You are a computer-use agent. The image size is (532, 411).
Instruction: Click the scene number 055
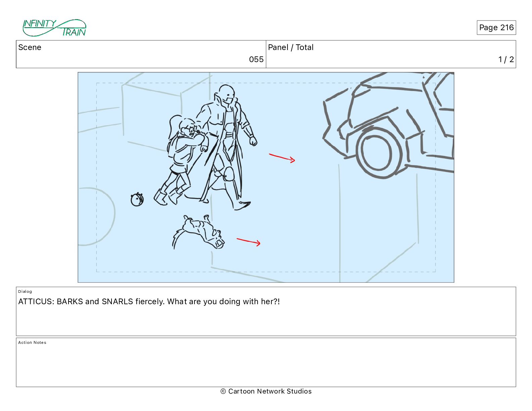256,59
